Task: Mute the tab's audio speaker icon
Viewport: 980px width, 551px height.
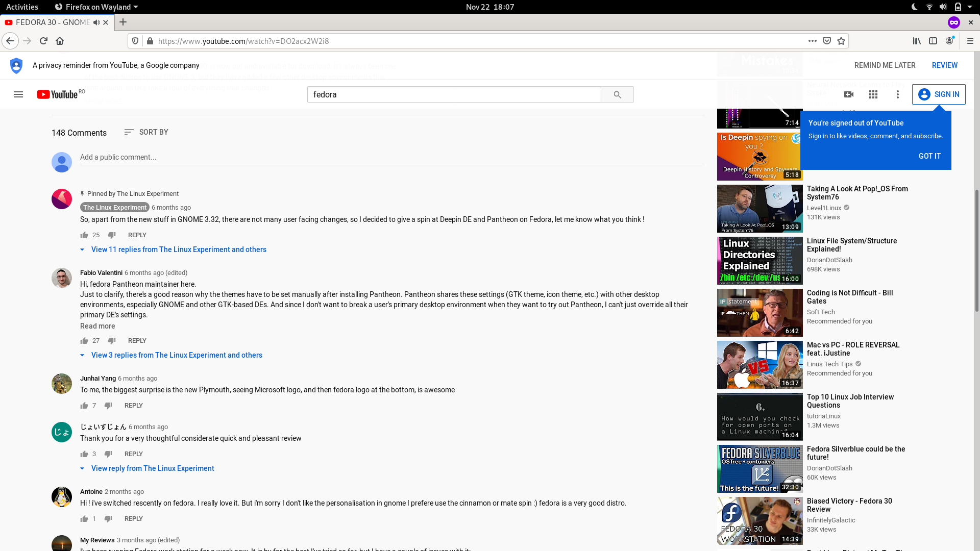Action: pyautogui.click(x=96, y=22)
